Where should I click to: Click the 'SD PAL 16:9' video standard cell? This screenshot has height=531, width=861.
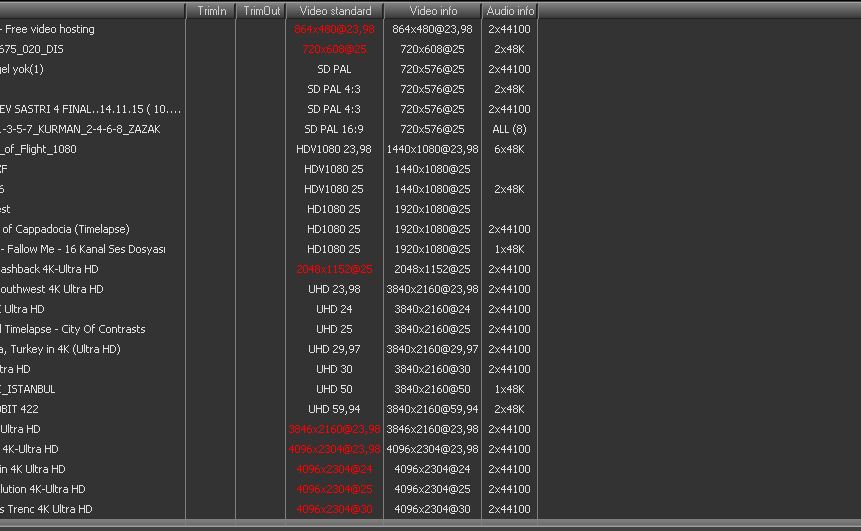(334, 129)
